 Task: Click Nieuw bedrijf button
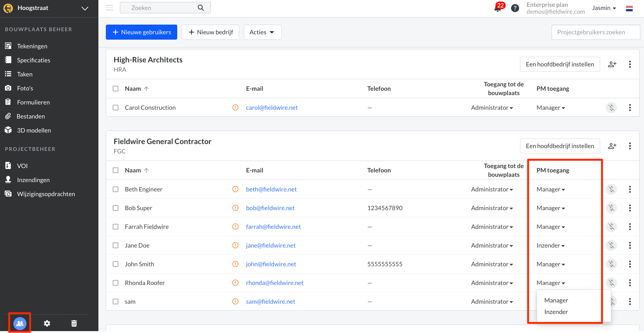[211, 32]
